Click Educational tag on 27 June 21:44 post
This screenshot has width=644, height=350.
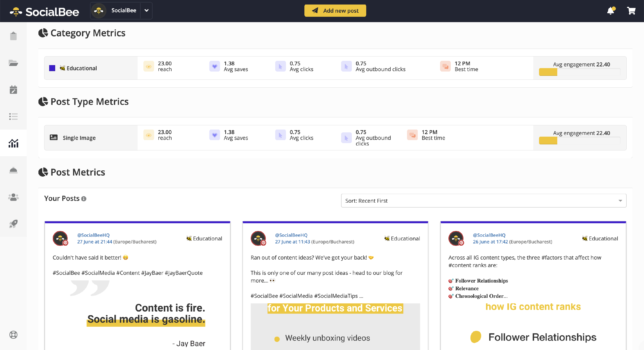click(204, 238)
